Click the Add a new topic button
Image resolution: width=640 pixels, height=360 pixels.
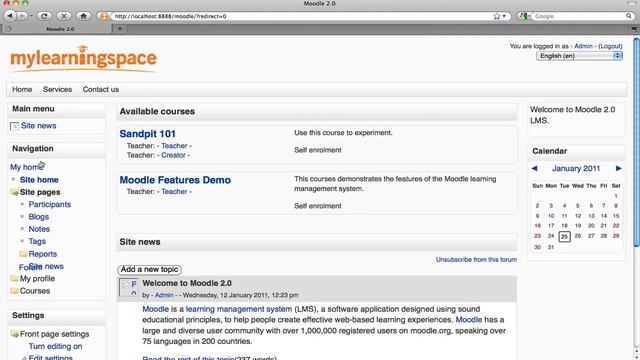coord(149,269)
